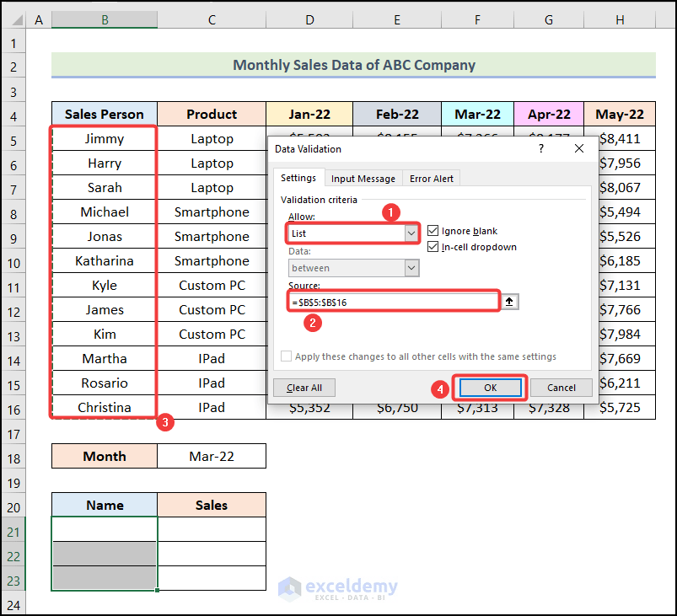Select the Sales header cell below the table
Image resolution: width=677 pixels, height=616 pixels.
[211, 505]
